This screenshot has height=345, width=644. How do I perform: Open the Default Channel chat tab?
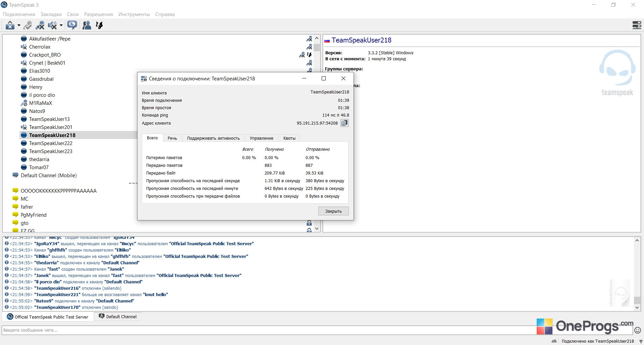click(118, 317)
